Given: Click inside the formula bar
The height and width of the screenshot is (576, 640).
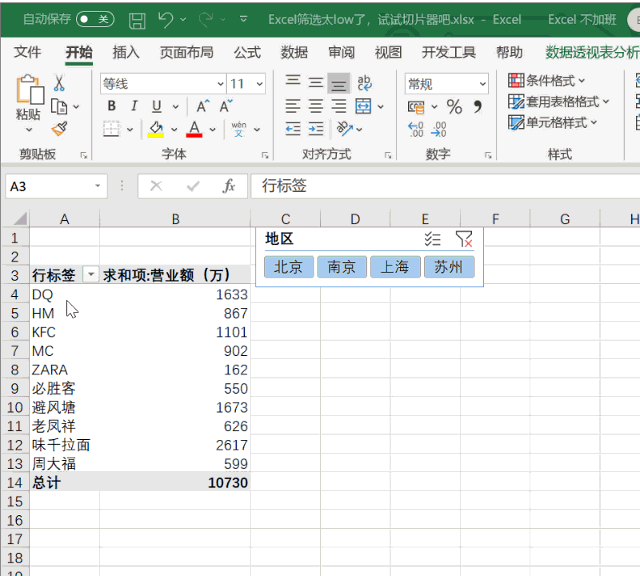Looking at the screenshot, I should (x=445, y=186).
